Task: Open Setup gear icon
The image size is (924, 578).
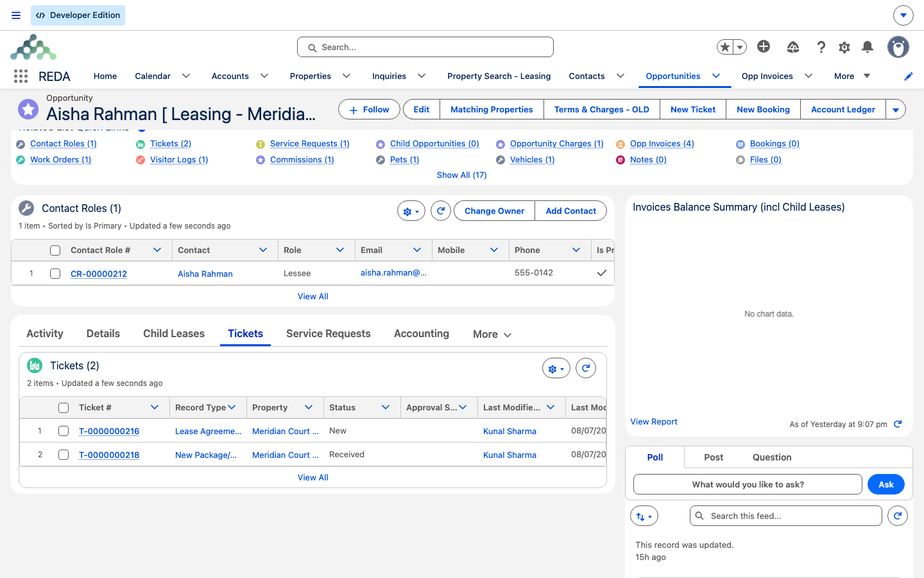Action: [844, 47]
